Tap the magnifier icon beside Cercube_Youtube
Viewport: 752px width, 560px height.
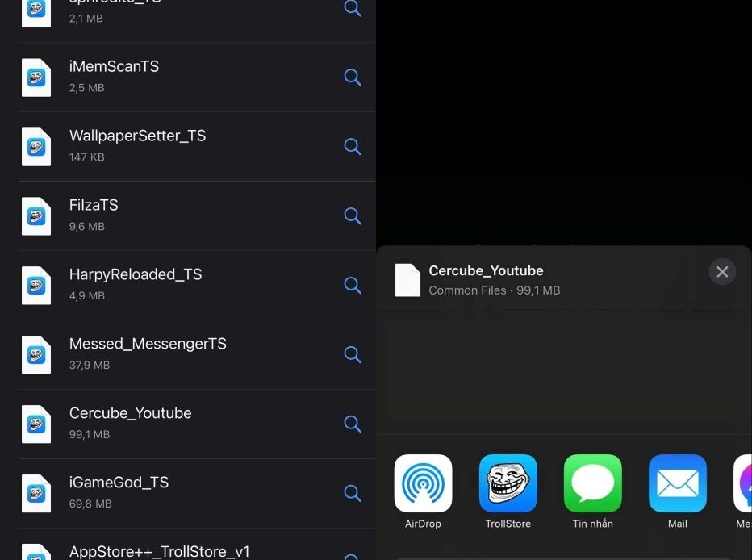(x=353, y=424)
